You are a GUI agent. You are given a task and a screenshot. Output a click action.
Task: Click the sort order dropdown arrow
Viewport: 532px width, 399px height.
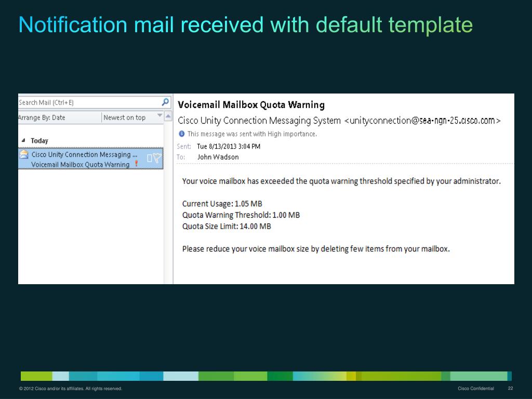coord(160,116)
